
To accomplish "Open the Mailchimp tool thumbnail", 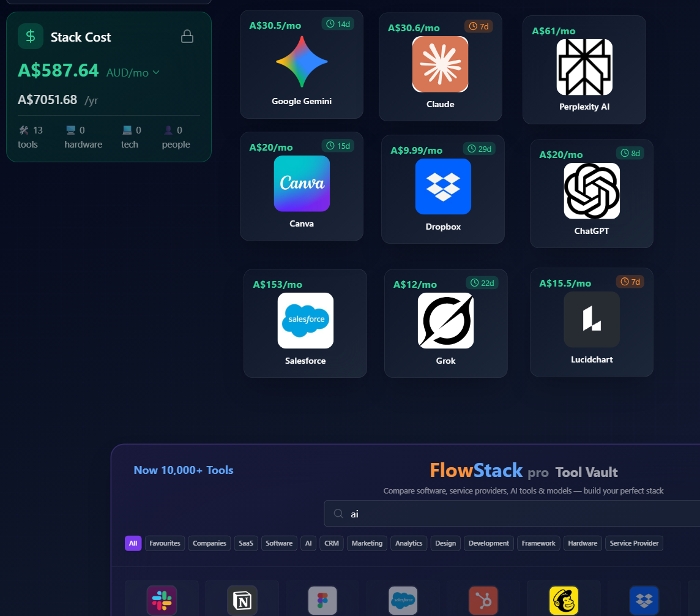I will pyautogui.click(x=563, y=601).
